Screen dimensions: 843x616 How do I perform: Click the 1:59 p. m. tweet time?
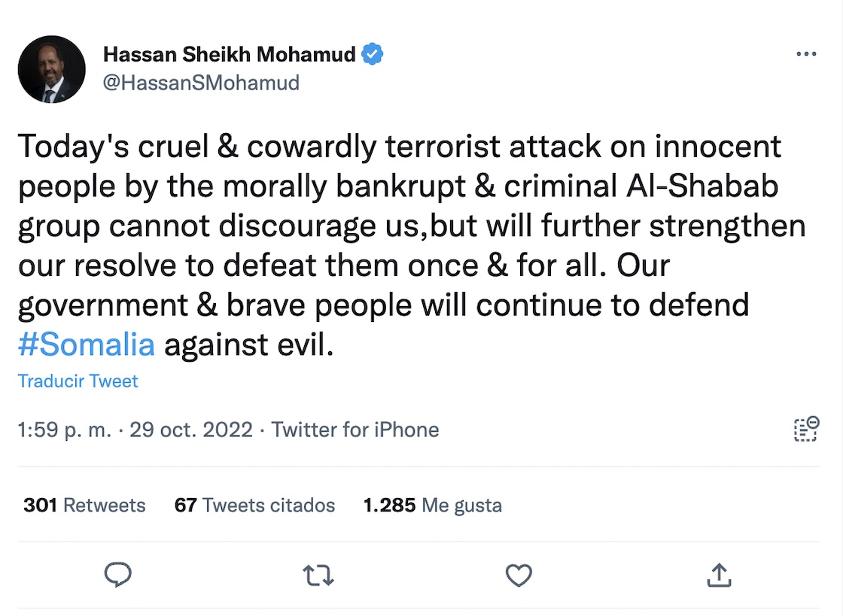click(64, 429)
